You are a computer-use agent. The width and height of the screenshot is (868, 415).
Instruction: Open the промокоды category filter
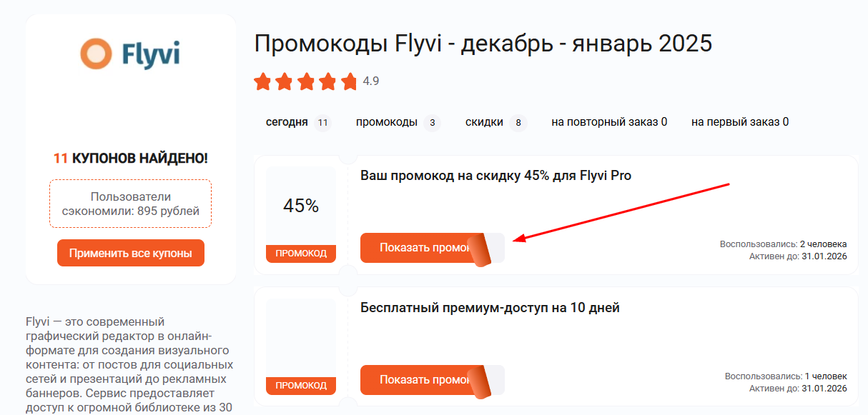click(388, 122)
